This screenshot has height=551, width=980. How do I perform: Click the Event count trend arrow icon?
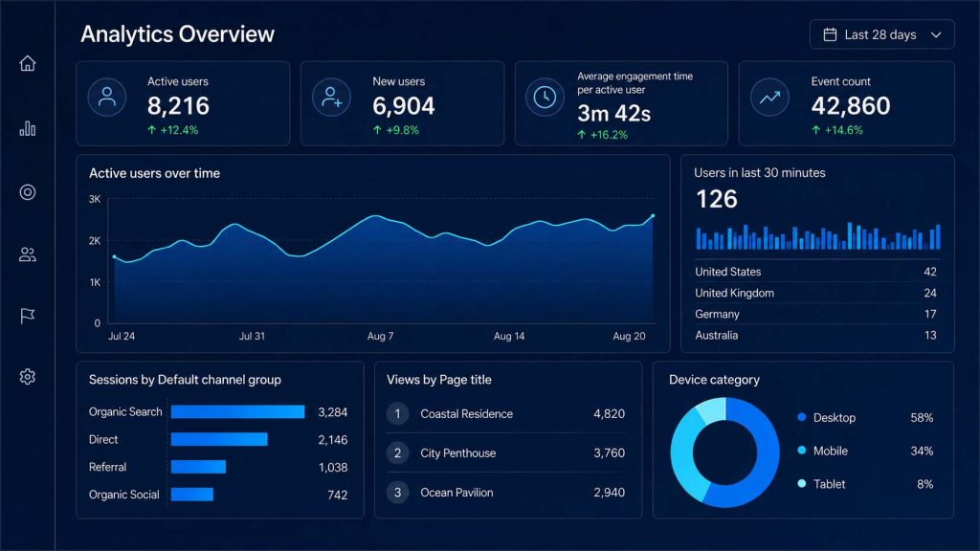pos(769,97)
